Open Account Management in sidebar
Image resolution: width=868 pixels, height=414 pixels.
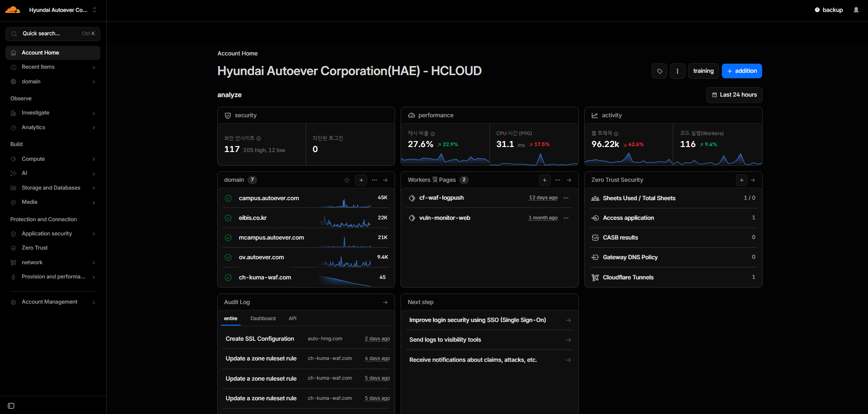pos(53,302)
